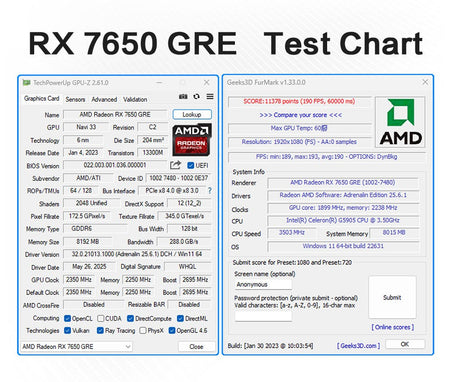Viewport: 450px width, 382px height.
Task: Open the Compare your score link
Action: (x=301, y=115)
